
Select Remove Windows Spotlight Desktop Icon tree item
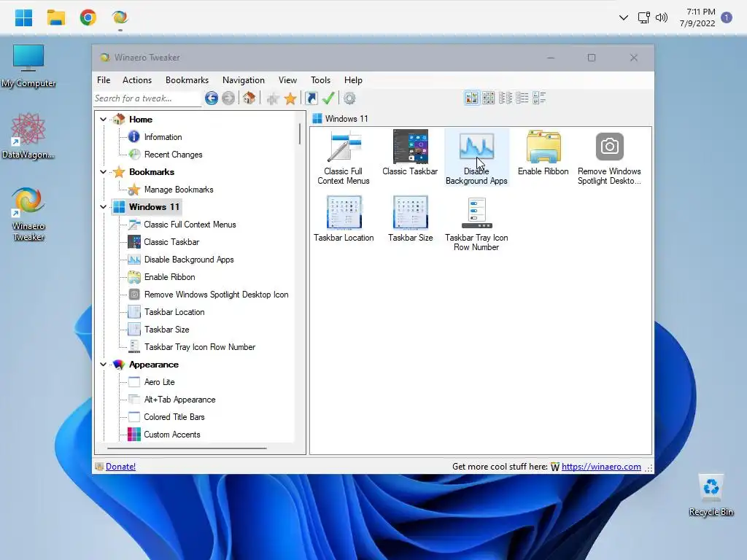click(216, 295)
